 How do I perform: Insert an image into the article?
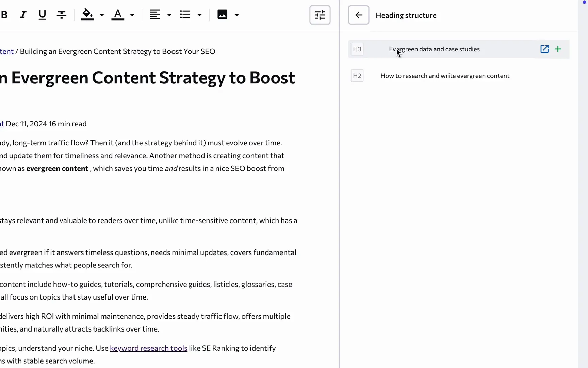click(x=222, y=14)
